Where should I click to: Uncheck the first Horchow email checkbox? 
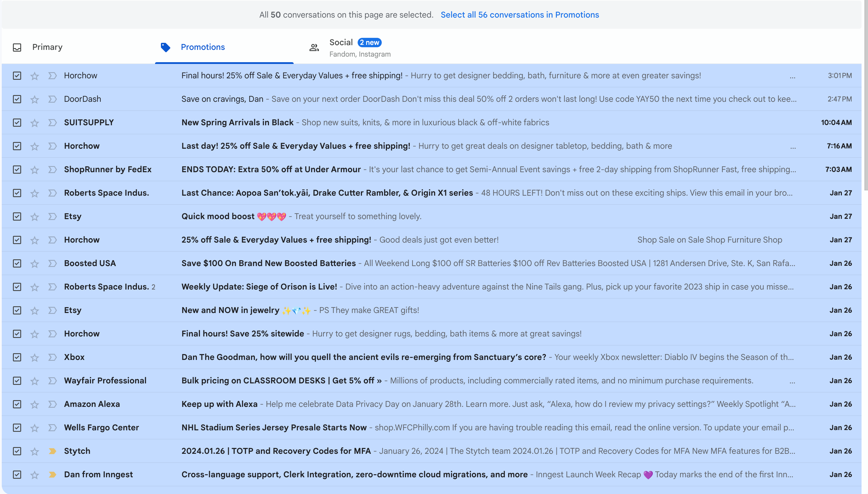click(x=17, y=76)
